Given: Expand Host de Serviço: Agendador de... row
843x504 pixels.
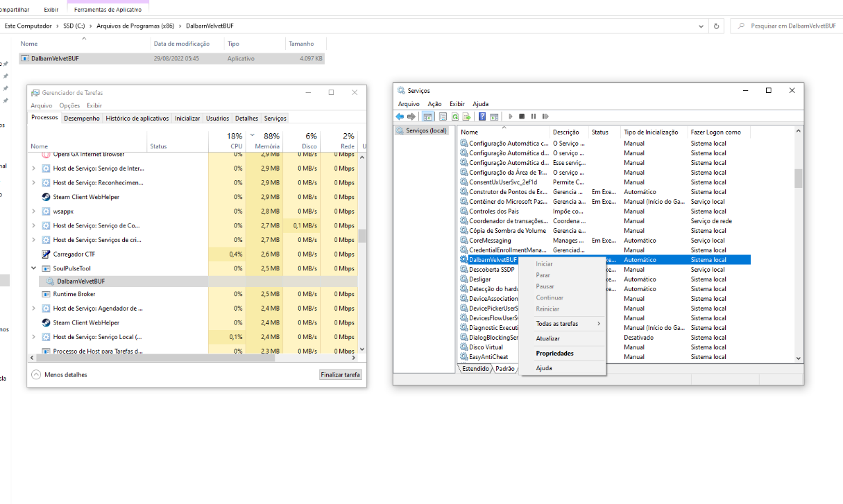Looking at the screenshot, I should tap(33, 309).
